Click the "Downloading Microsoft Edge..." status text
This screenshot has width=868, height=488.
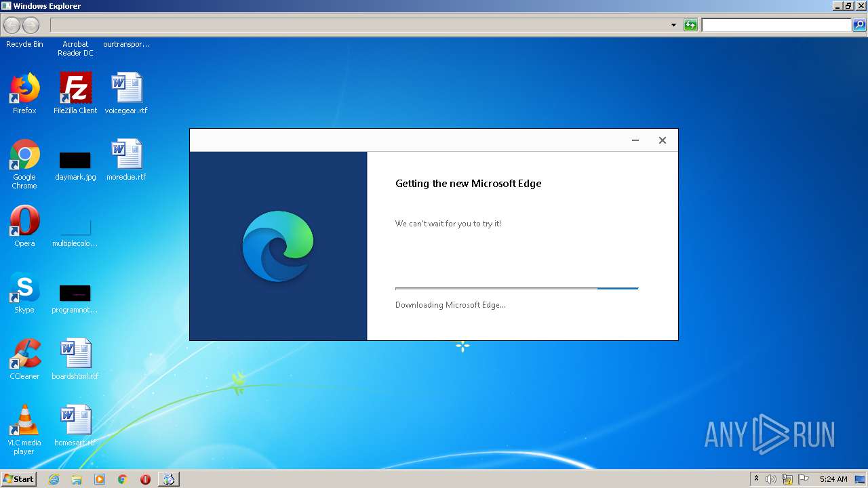coord(450,305)
